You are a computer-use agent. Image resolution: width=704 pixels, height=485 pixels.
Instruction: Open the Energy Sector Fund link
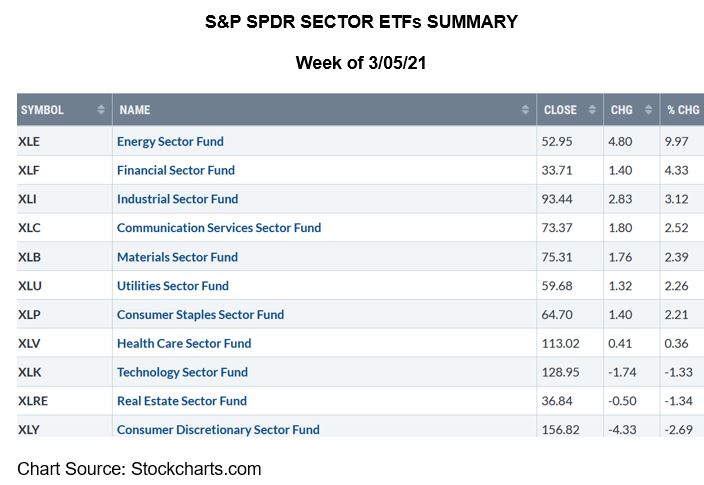coord(170,142)
